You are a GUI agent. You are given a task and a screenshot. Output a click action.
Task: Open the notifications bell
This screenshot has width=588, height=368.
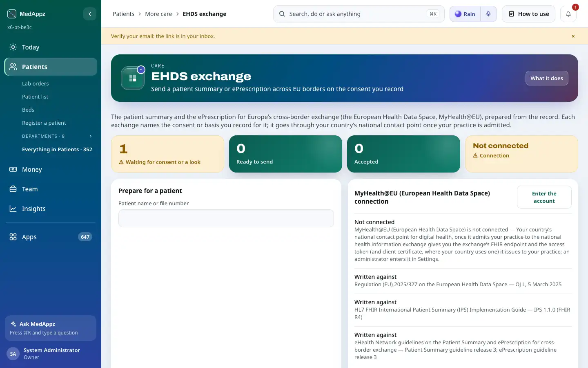coord(568,14)
